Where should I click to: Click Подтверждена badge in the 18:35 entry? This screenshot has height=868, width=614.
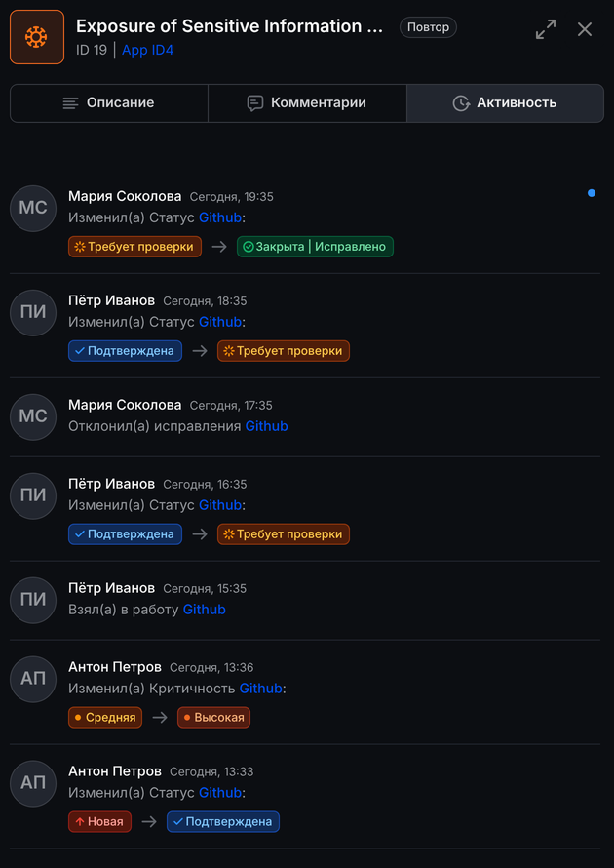pyautogui.click(x=125, y=351)
